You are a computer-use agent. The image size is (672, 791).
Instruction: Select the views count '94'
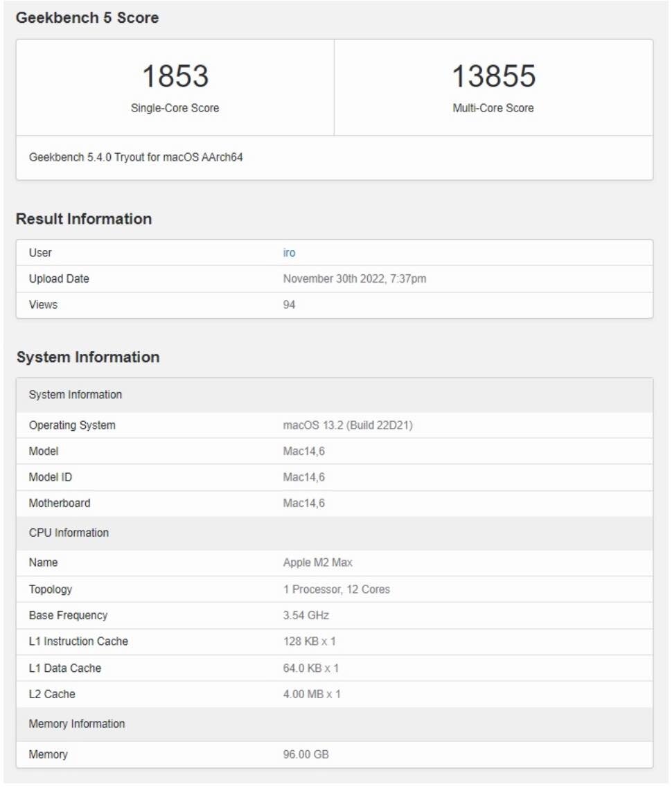(x=289, y=305)
